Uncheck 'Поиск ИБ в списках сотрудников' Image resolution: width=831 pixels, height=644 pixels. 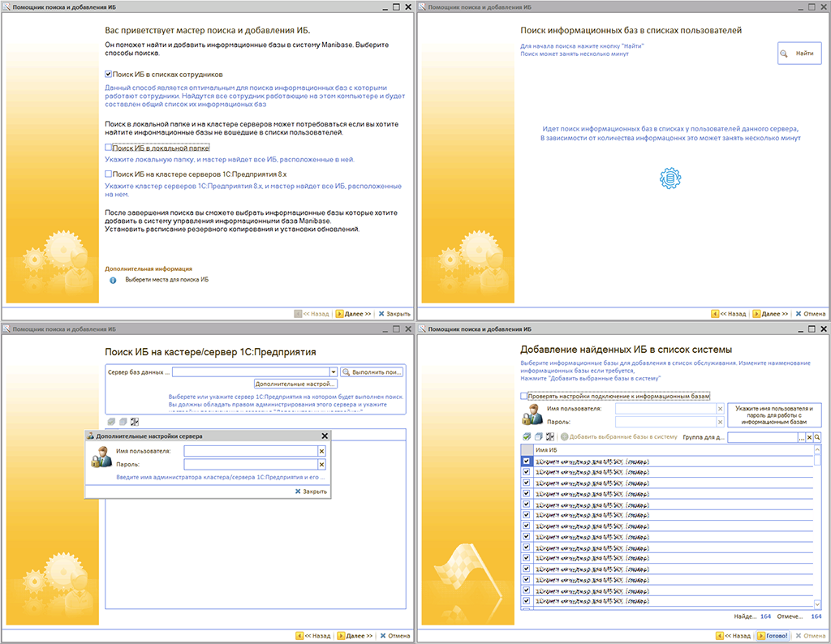(x=109, y=74)
